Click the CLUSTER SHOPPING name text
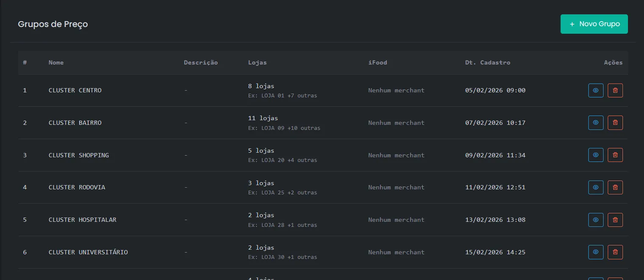644x280 pixels. (79, 155)
